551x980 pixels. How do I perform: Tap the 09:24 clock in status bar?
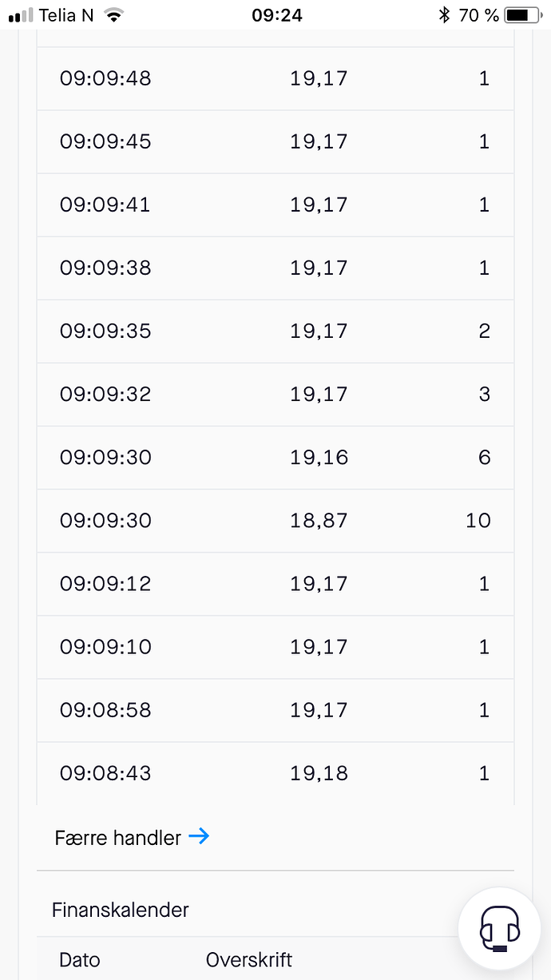coord(276,14)
